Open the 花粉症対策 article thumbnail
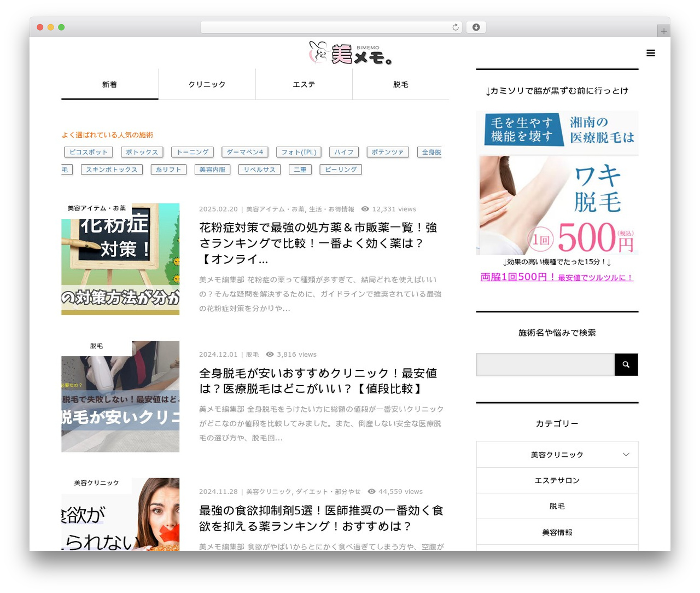This screenshot has width=700, height=593. point(120,259)
